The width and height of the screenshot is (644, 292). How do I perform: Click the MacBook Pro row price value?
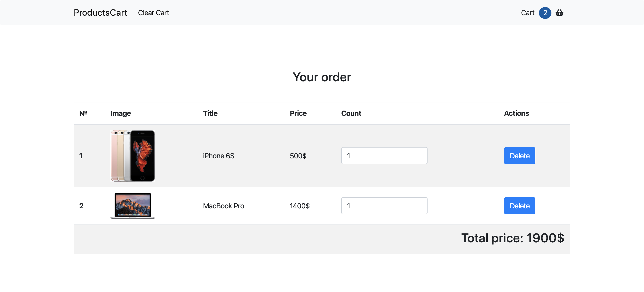click(x=300, y=205)
